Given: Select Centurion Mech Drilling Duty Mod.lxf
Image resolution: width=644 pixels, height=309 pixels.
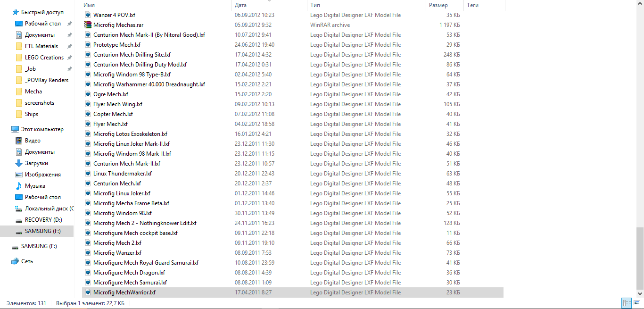Looking at the screenshot, I should click(140, 65).
